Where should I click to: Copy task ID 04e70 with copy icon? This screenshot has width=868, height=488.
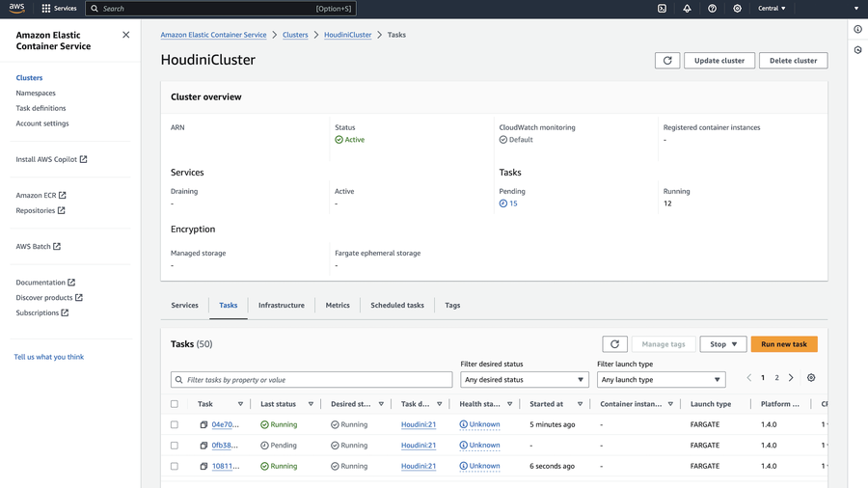coord(203,424)
